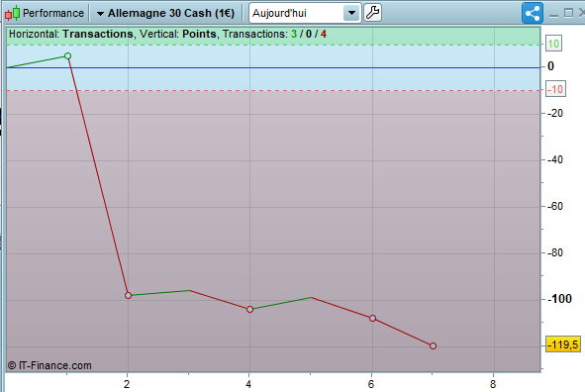This screenshot has height=392, width=585.
Task: Click the winning transactions count 3
Action: coord(294,34)
